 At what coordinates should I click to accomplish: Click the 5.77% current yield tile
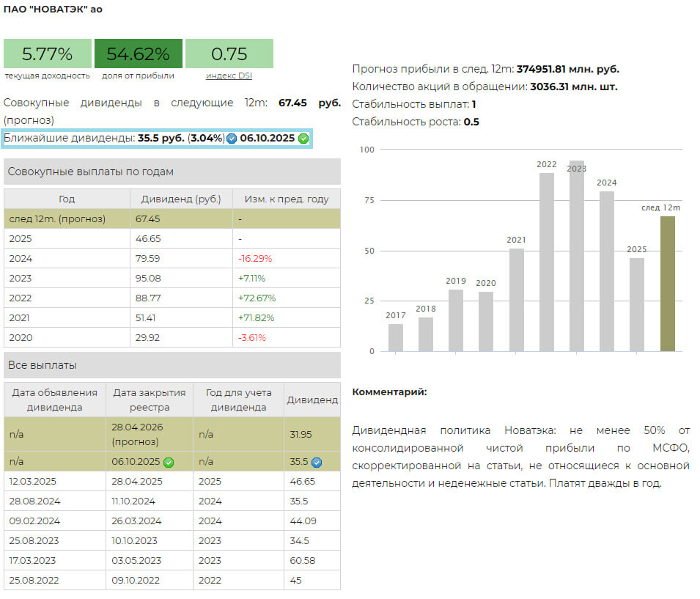point(47,54)
